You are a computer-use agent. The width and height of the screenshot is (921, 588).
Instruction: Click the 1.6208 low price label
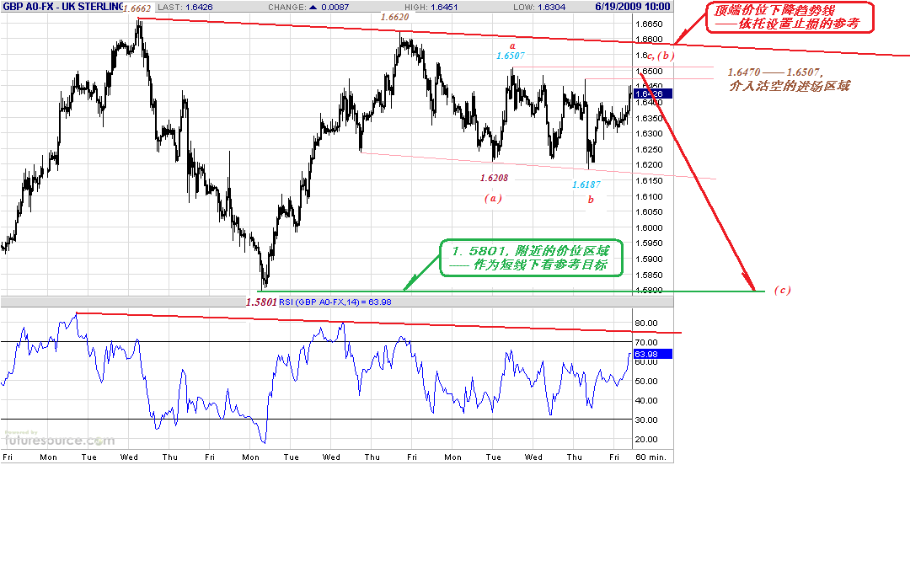494,178
